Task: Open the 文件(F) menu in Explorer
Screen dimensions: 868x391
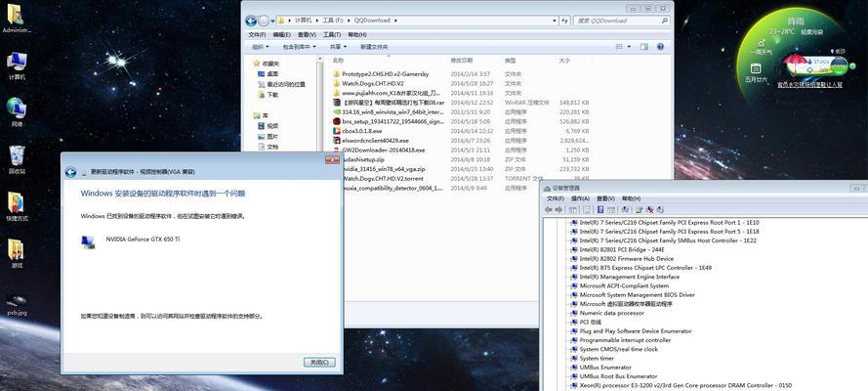Action: 257,34
